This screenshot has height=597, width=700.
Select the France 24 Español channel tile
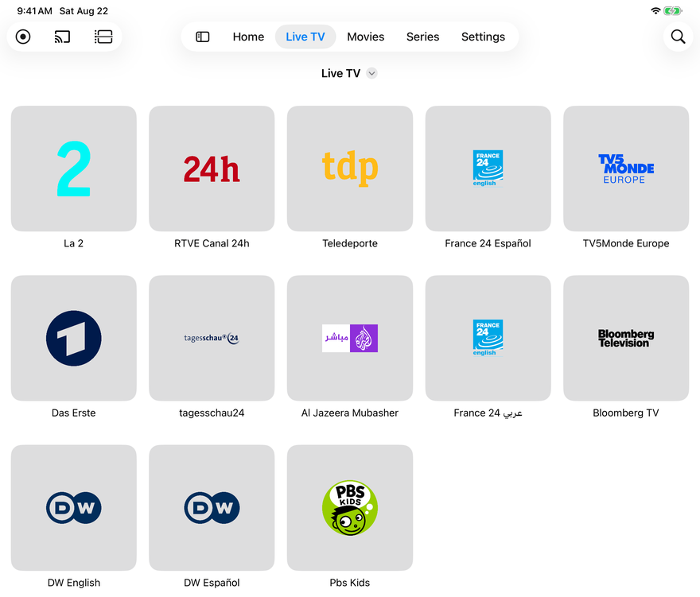tap(488, 169)
